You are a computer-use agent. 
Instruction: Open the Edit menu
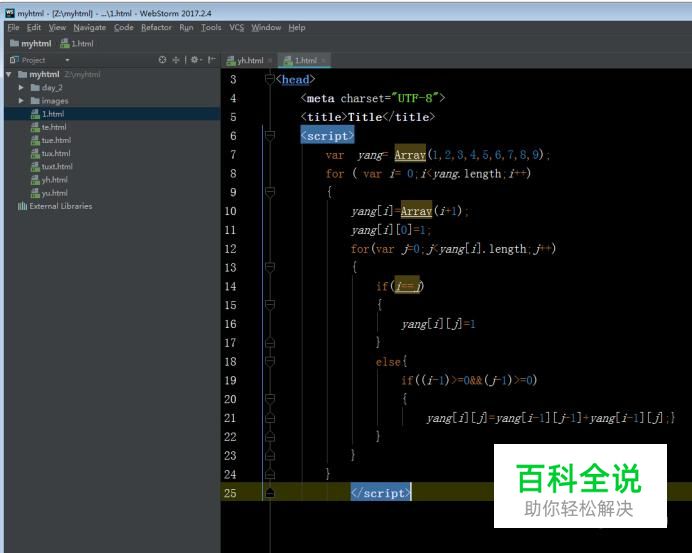pos(34,27)
